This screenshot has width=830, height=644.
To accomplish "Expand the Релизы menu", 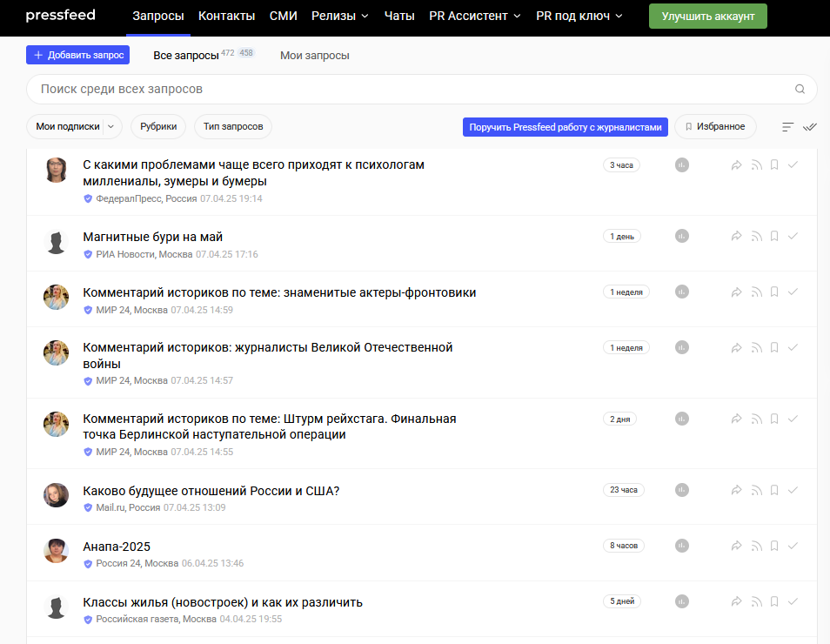I will [x=340, y=16].
